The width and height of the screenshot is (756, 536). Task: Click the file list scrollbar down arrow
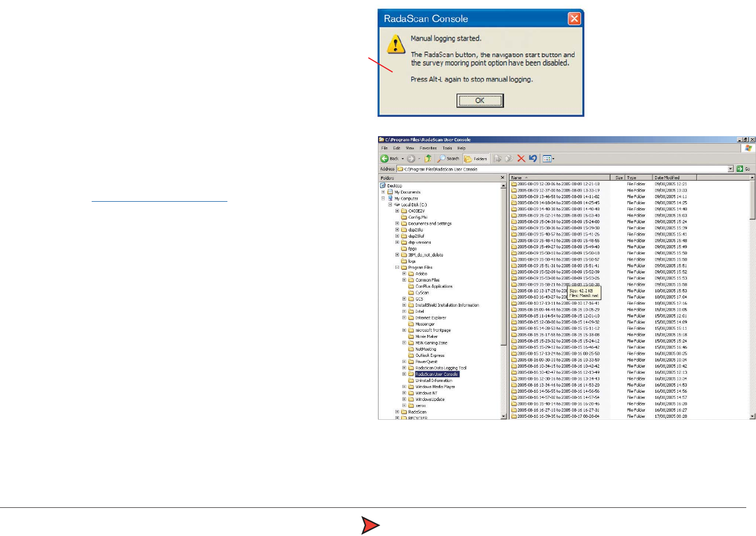tap(752, 416)
